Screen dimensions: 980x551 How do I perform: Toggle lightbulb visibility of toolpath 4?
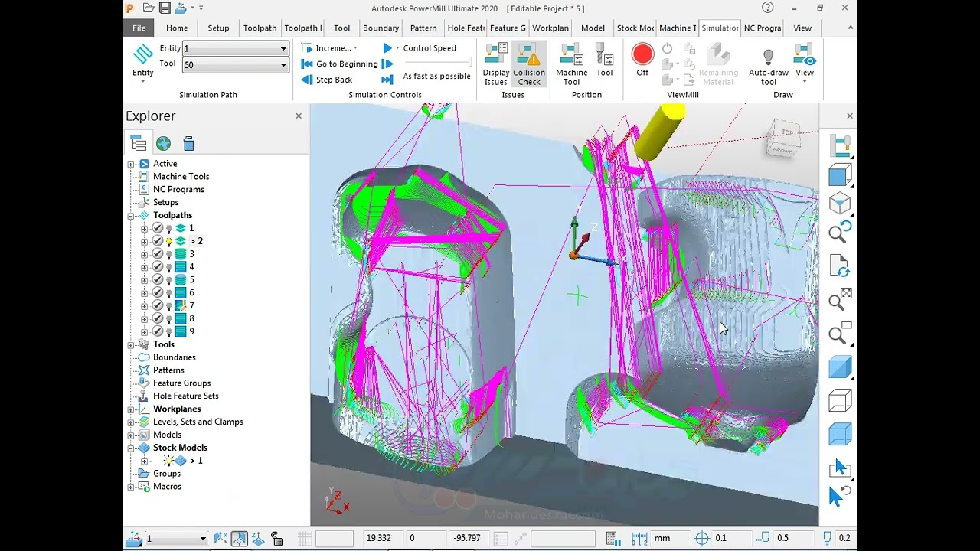pos(168,267)
